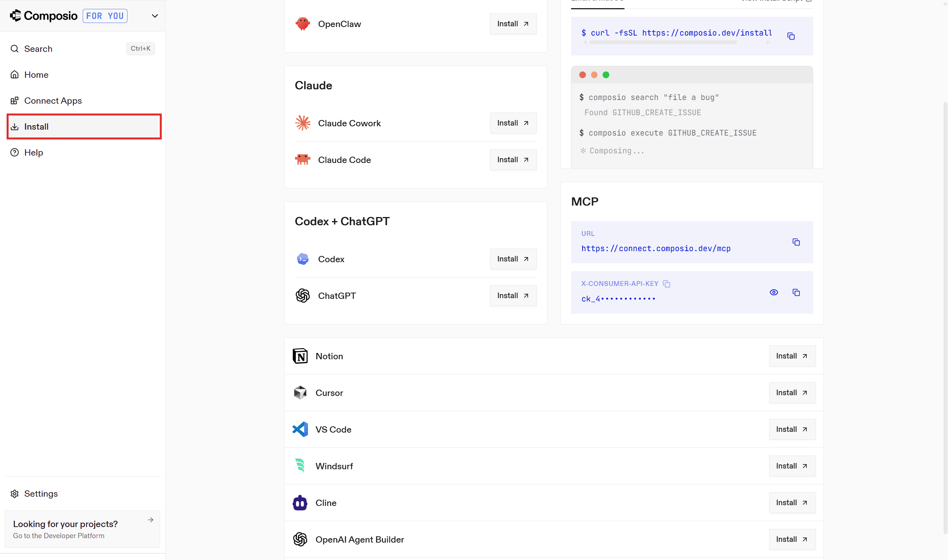948x560 pixels.
Task: Install Composio for Cursor
Action: [792, 393]
